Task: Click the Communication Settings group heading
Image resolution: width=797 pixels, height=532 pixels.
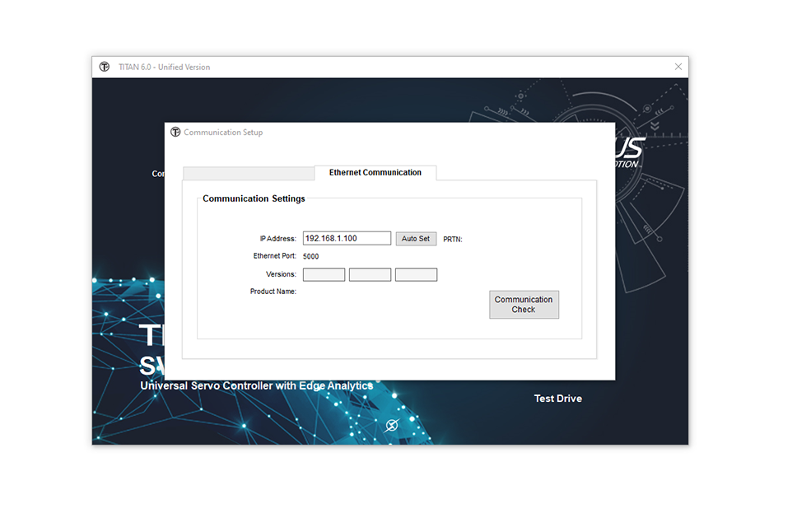Action: (254, 198)
